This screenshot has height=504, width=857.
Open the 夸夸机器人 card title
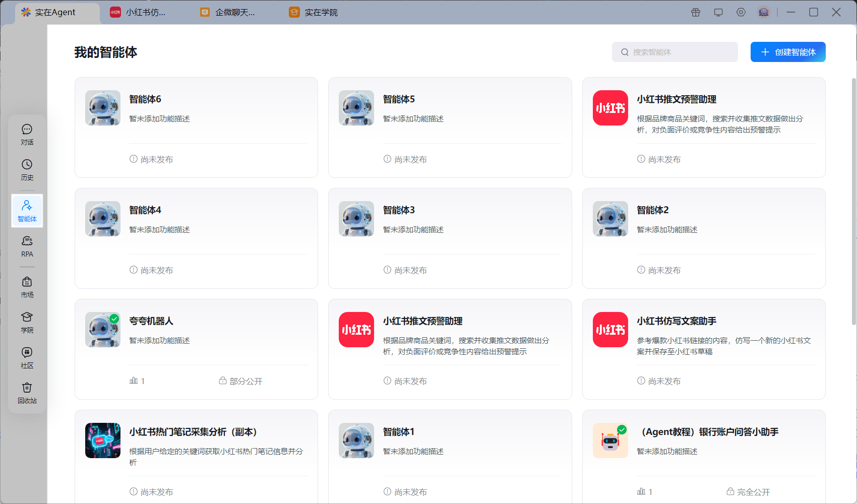pyautogui.click(x=151, y=321)
